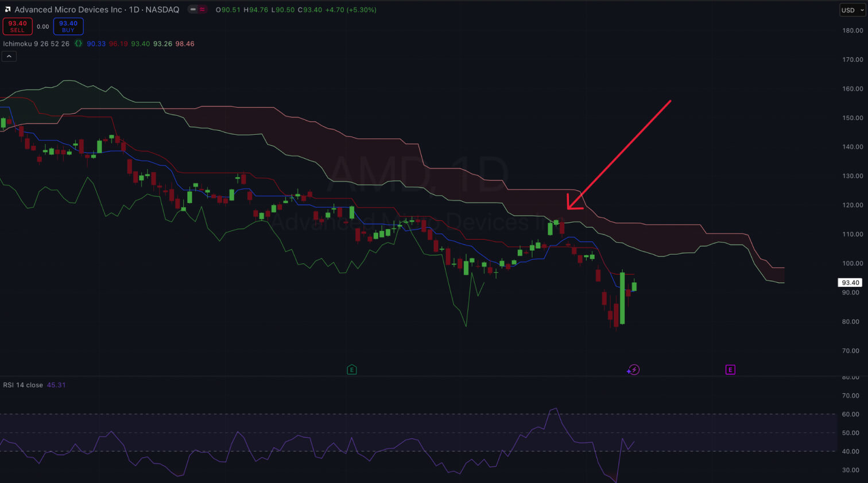Open the Ichimoku source code braces icon
Viewport: 868px width, 483px height.
[x=78, y=44]
